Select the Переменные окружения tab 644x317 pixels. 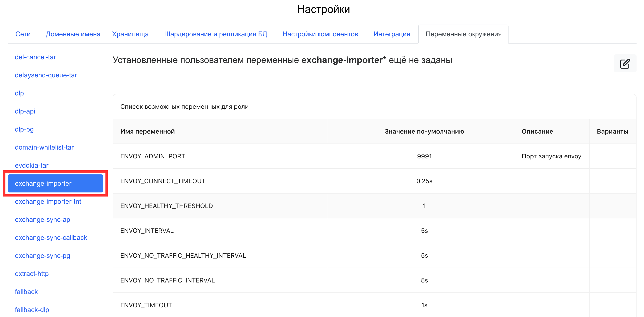pyautogui.click(x=463, y=34)
